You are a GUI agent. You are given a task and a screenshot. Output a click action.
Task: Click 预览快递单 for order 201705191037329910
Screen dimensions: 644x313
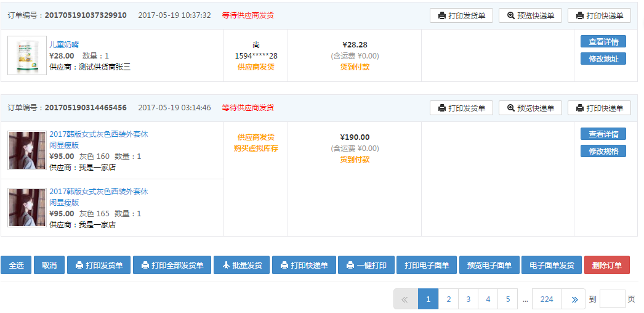530,15
